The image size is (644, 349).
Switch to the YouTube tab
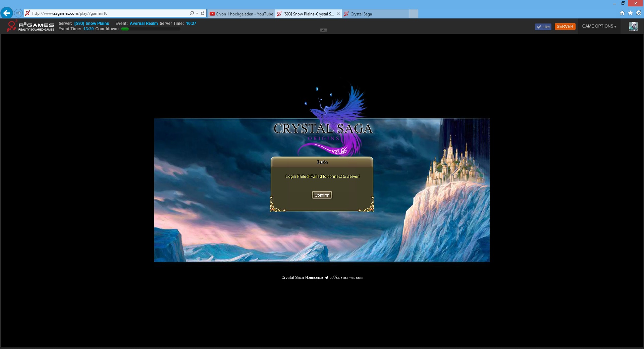(x=241, y=14)
